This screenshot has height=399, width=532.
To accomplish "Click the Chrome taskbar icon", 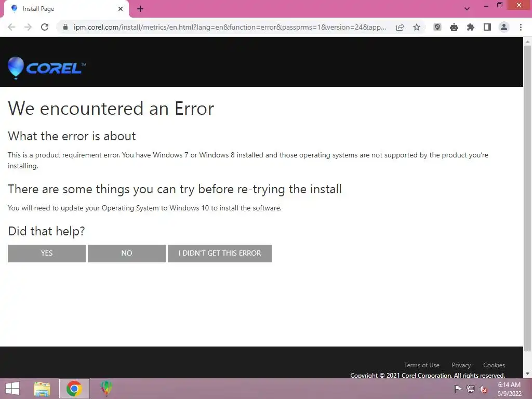I will [x=74, y=389].
